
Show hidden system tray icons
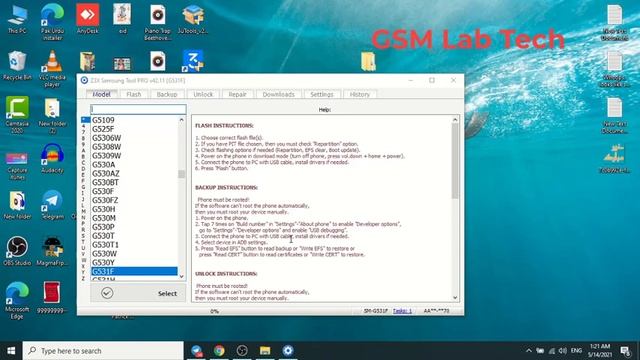[x=529, y=351]
